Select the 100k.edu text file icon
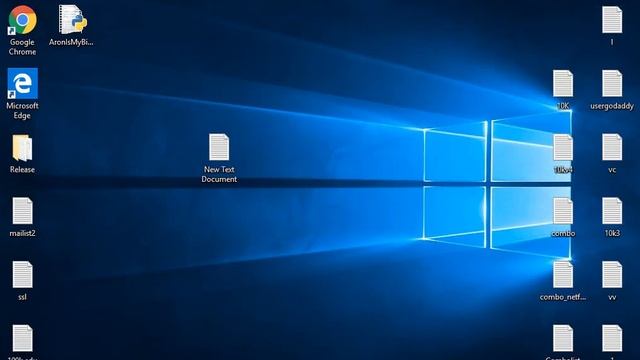 [22, 338]
